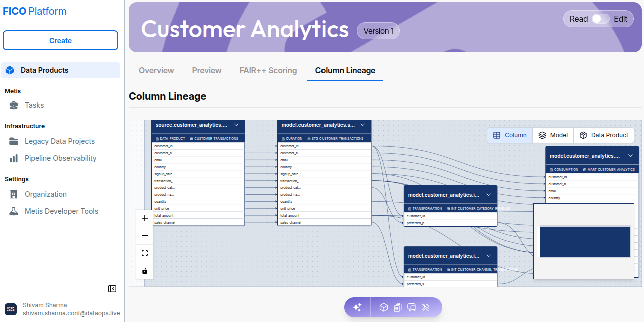The height and width of the screenshot is (322, 644).
Task: Click the Organization building icon
Action: pos(14,194)
